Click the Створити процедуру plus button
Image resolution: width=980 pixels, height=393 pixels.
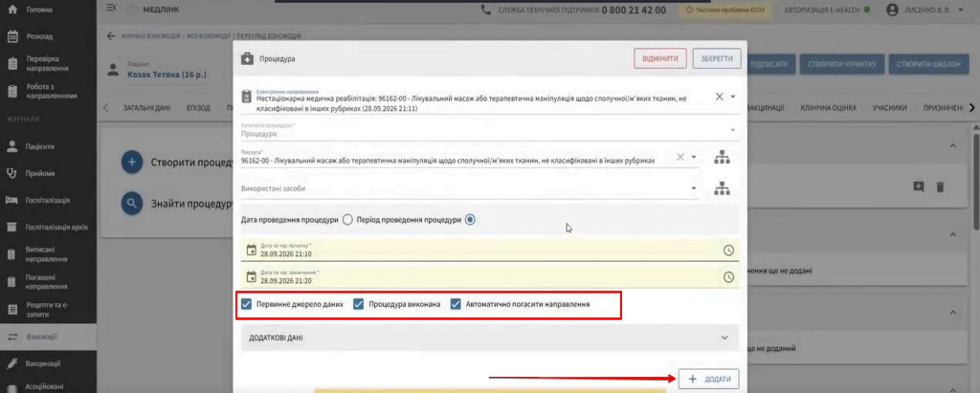(x=132, y=164)
